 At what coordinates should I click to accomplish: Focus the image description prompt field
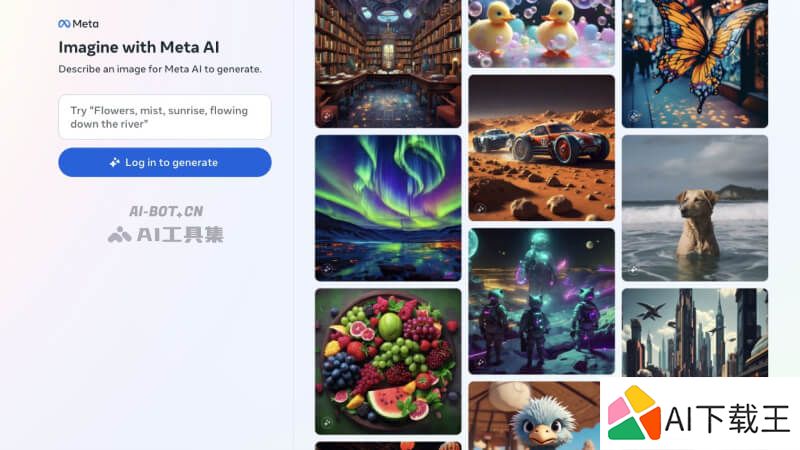pyautogui.click(x=165, y=117)
